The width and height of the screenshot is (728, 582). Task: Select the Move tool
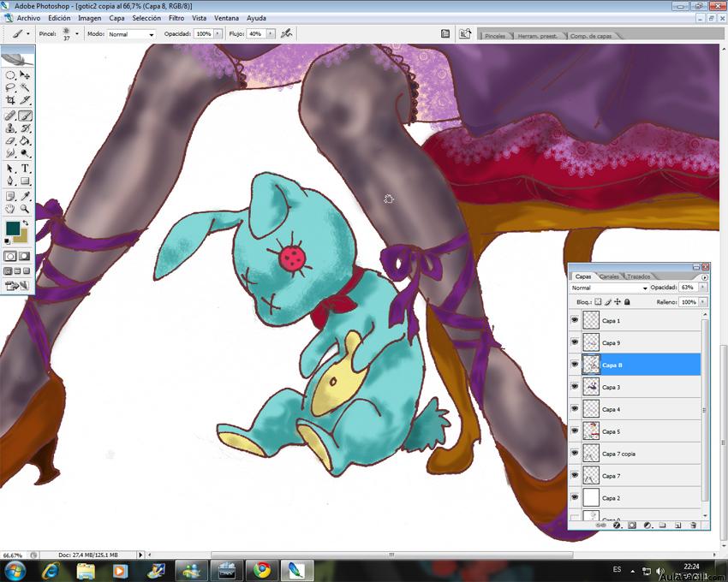(25, 75)
